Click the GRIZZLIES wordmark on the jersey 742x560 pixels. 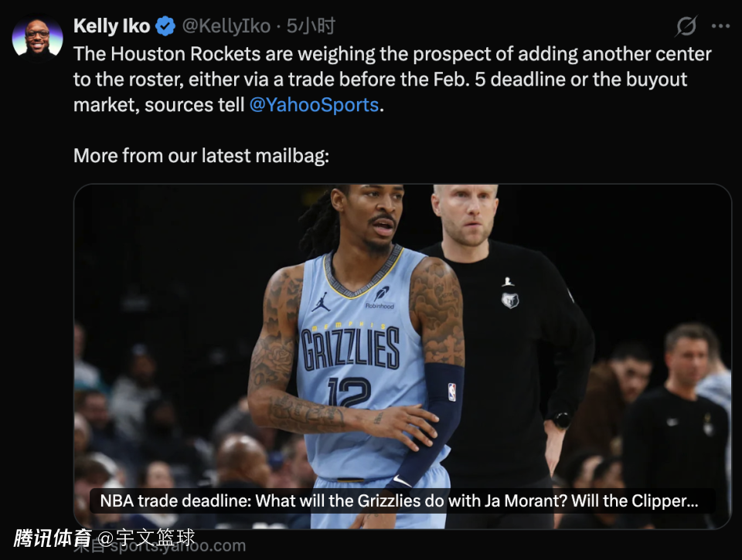[350, 349]
